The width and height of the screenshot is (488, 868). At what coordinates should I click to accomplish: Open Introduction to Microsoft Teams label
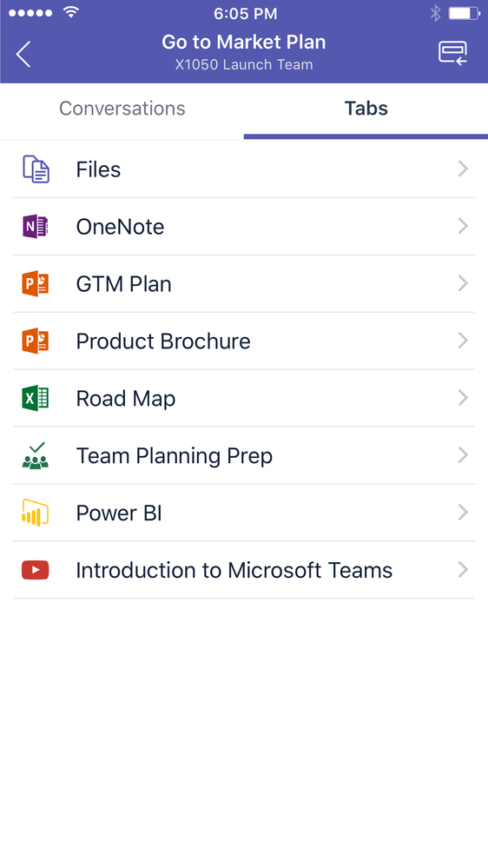click(234, 570)
